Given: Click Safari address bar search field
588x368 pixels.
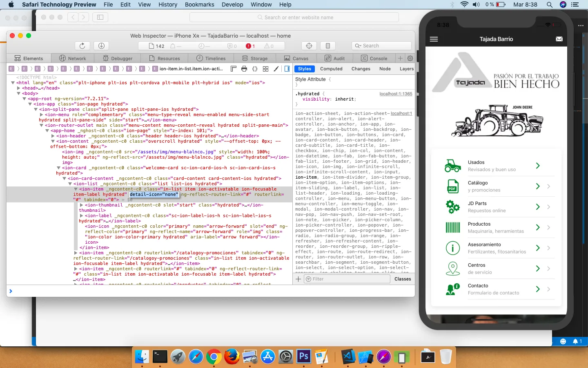Looking at the screenshot, I should coord(294,17).
